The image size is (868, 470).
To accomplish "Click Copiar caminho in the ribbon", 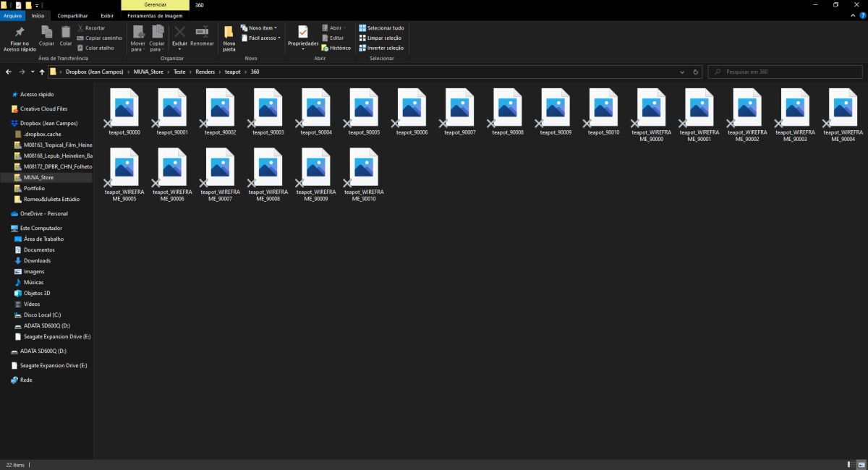I will pos(99,38).
